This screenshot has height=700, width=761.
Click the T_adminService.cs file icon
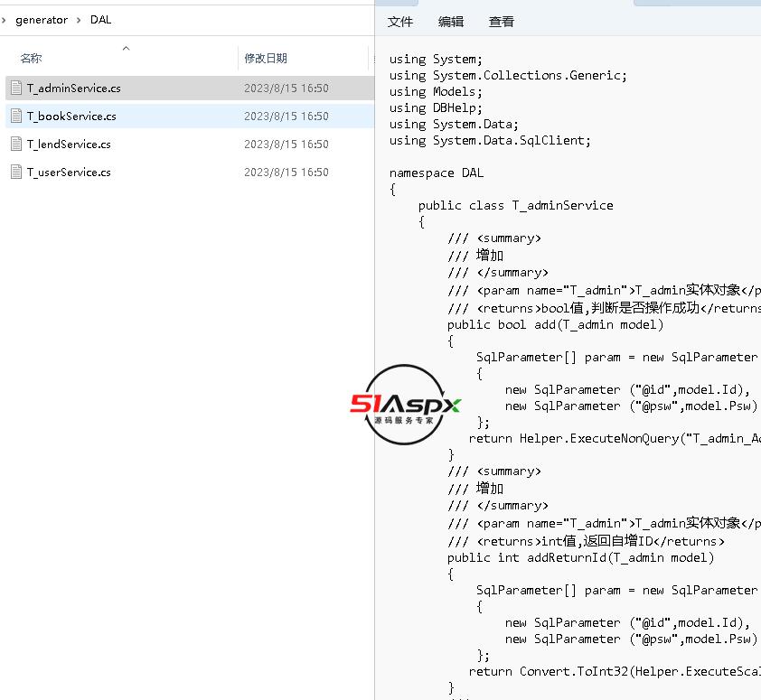pyautogui.click(x=15, y=88)
